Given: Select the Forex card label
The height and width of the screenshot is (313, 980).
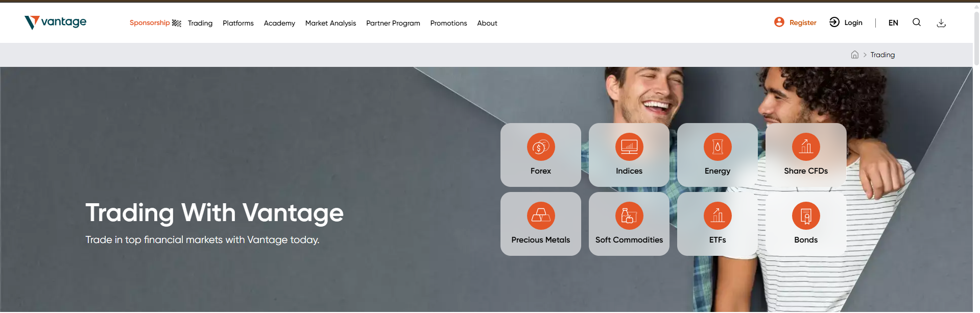Looking at the screenshot, I should (541, 171).
